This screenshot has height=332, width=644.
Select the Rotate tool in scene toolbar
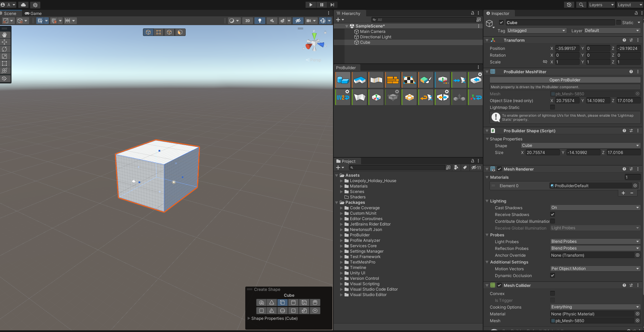(x=4, y=49)
